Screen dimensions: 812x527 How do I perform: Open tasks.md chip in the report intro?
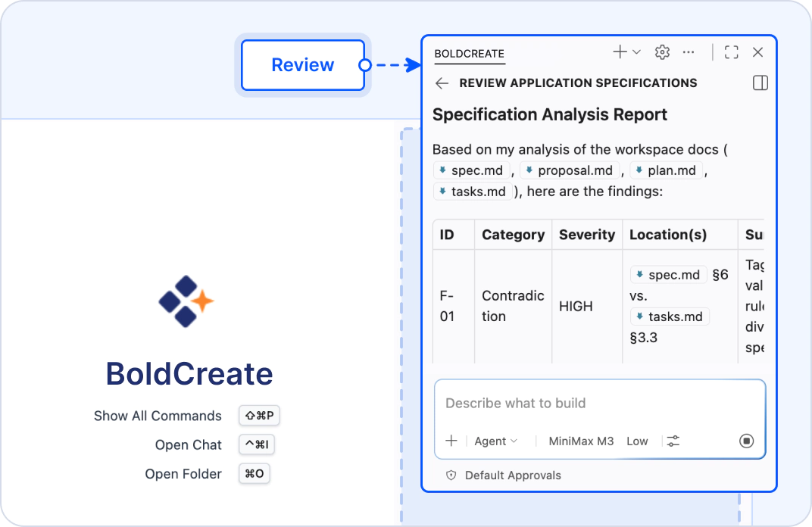tap(473, 192)
